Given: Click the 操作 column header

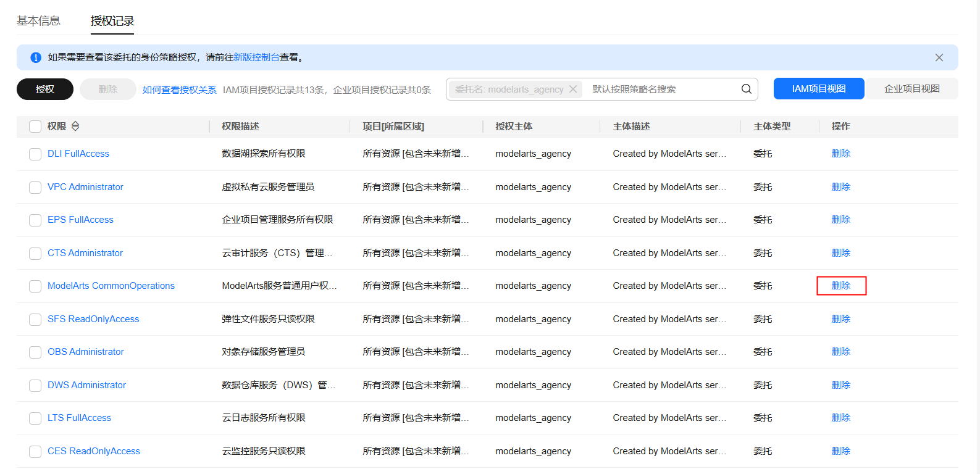Looking at the screenshot, I should [841, 127].
